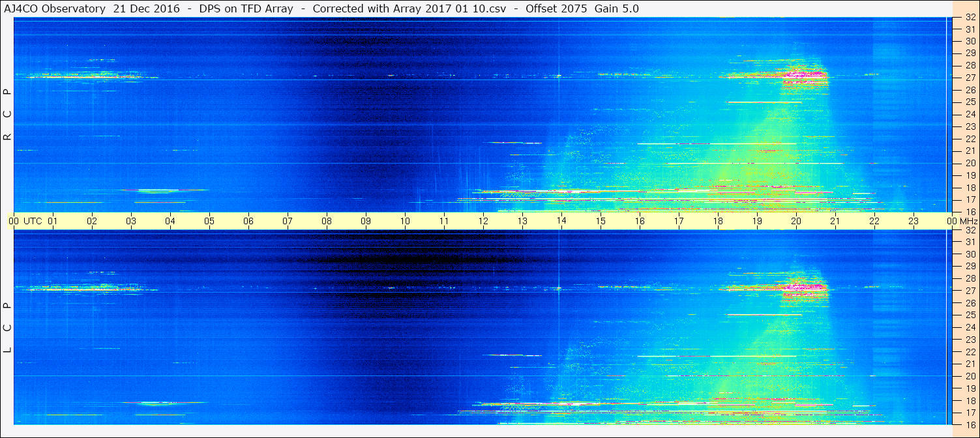The height and width of the screenshot is (438, 980).
Task: Select the 03 hour mark on time axis
Action: [x=131, y=221]
